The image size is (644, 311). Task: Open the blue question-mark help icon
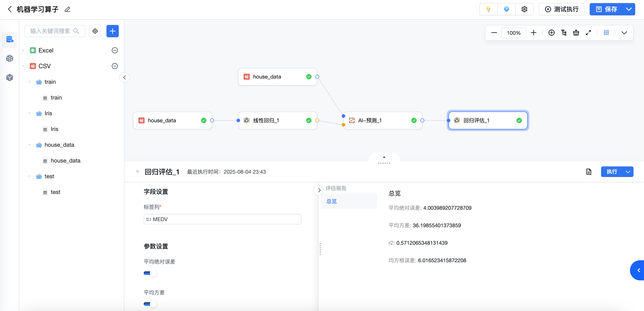tap(506, 9)
